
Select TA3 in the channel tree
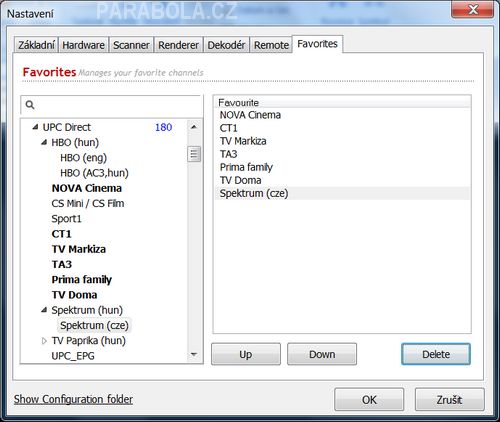(62, 264)
